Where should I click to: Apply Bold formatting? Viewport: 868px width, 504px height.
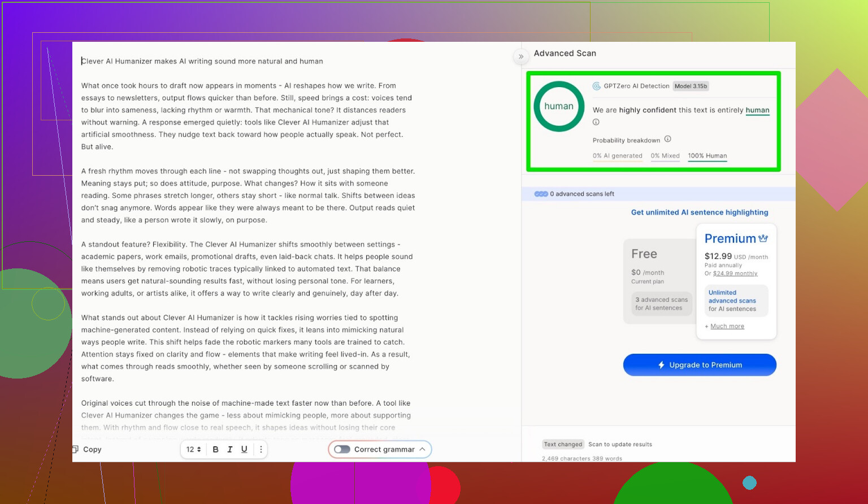pos(215,449)
